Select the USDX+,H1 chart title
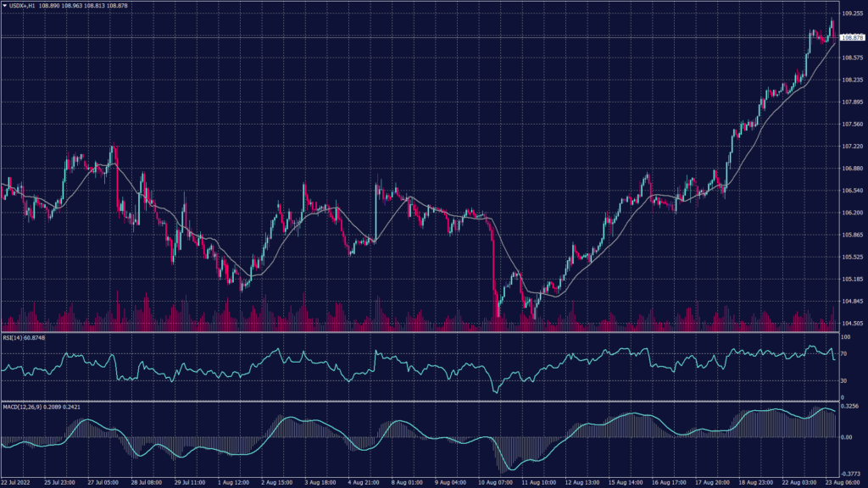The width and height of the screenshot is (868, 488). click(23, 5)
